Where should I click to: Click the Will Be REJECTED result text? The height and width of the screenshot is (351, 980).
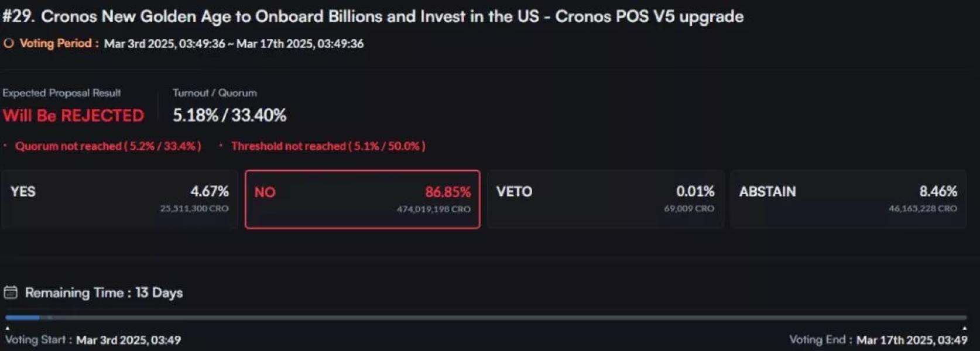point(73,115)
